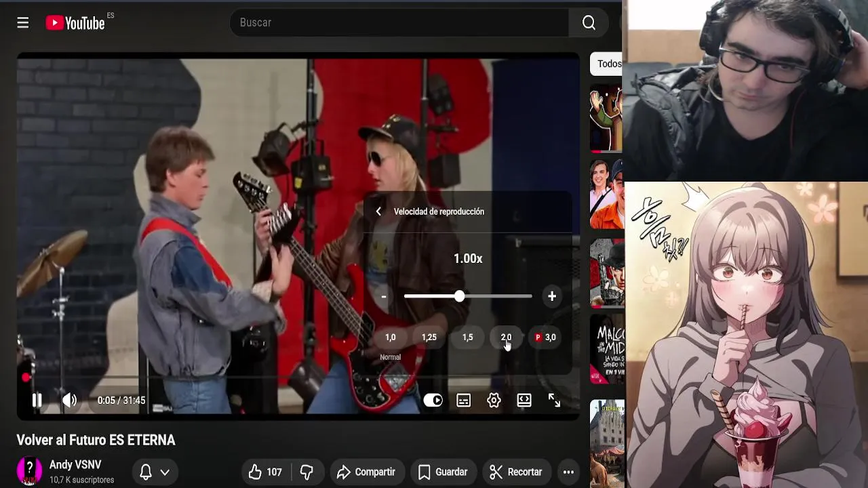
Task: Open the Andy VSNV channel name
Action: [x=75, y=465]
